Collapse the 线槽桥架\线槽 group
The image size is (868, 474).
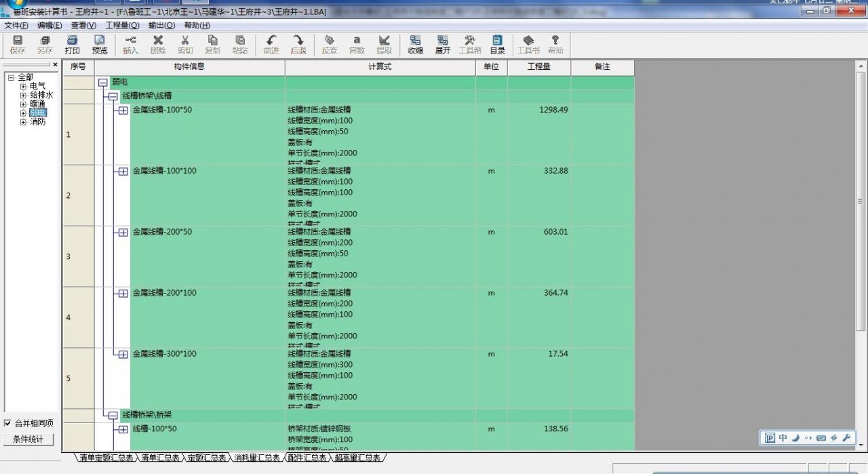[x=113, y=97]
